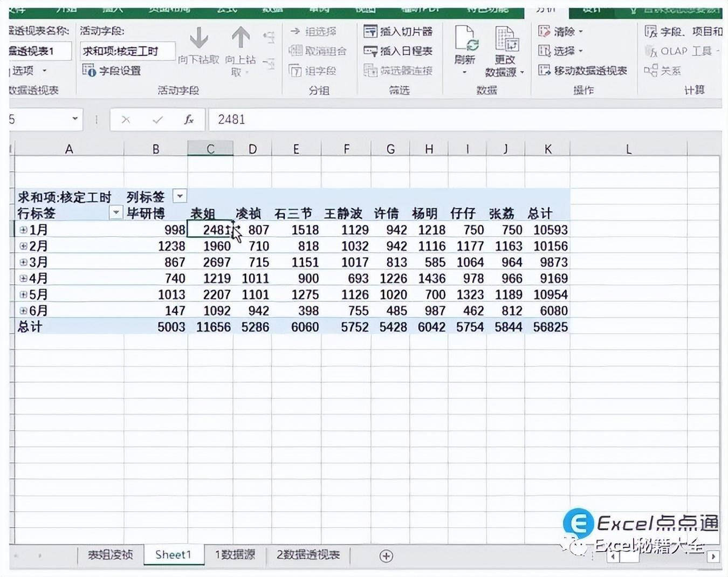This screenshot has height=577, width=728.
Task: Click the 求和项:核定工时 pivot label cell
Action: tap(69, 197)
